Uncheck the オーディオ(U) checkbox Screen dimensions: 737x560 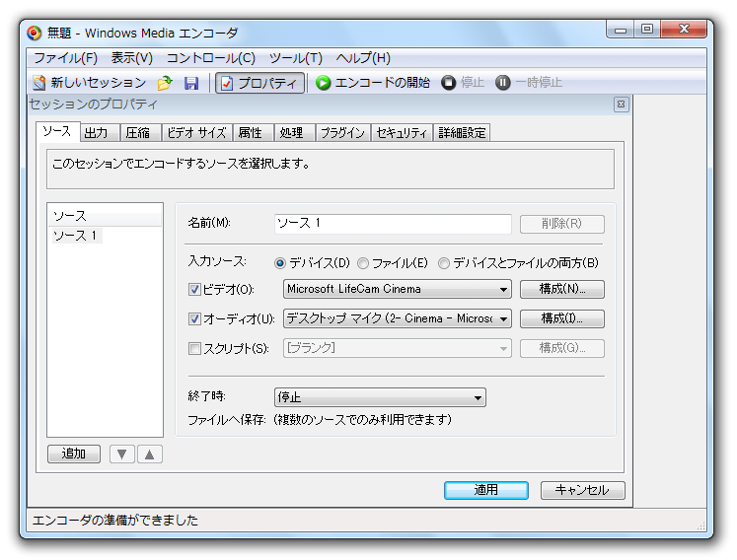pos(194,319)
